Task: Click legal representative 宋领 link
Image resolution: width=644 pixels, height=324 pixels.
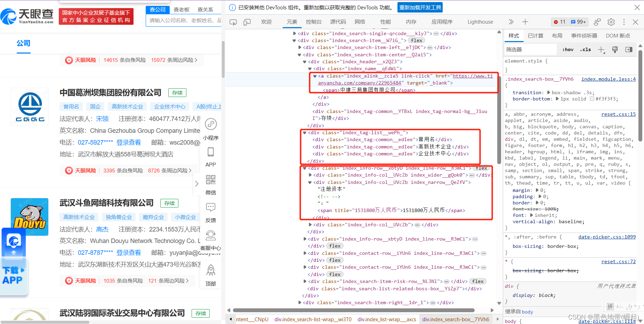Action: click(102, 119)
